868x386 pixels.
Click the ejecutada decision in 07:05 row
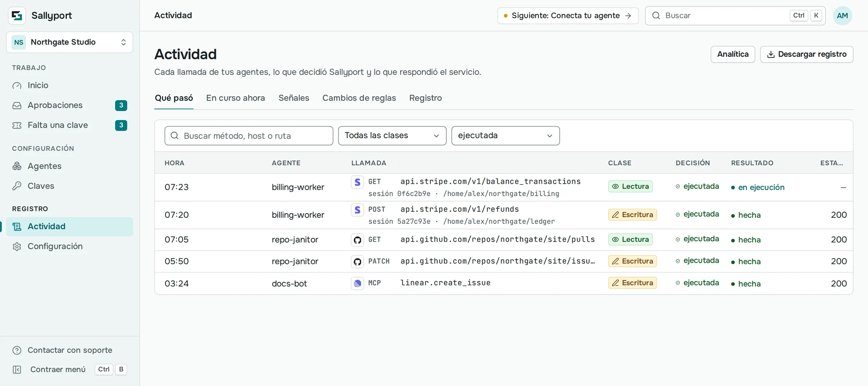click(x=697, y=239)
